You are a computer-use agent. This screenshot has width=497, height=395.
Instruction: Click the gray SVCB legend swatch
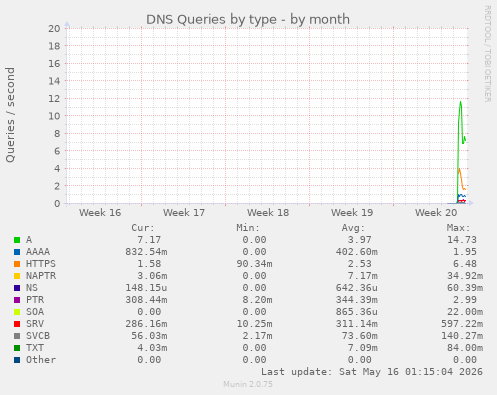(17, 336)
